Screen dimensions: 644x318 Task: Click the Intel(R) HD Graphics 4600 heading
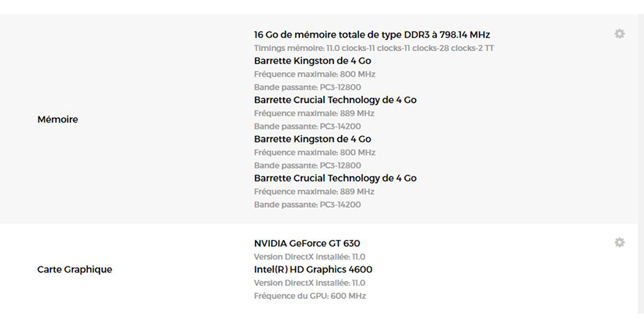(313, 270)
